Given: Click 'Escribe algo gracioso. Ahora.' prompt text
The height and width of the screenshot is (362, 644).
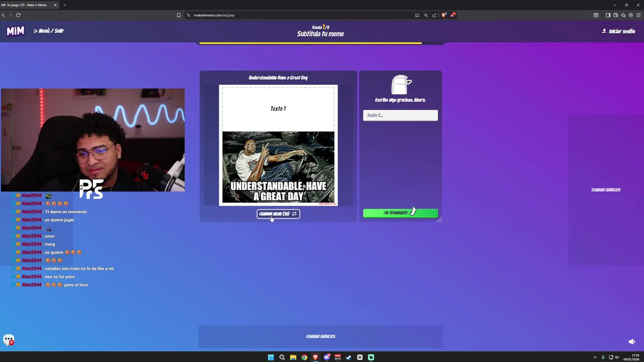Looking at the screenshot, I should point(400,100).
